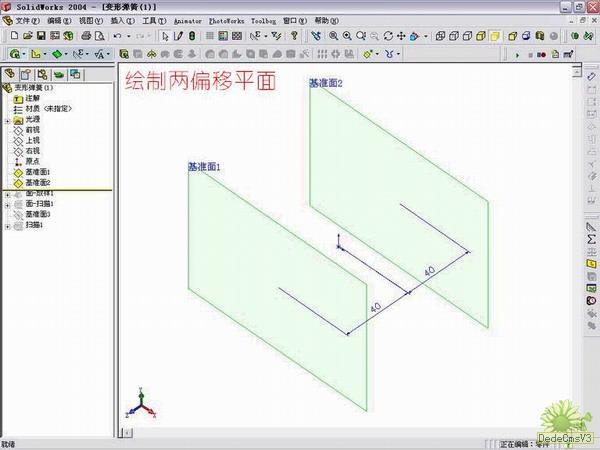The height and width of the screenshot is (450, 600).
Task: Click the Zoom to Fit magnifier icon
Action: pyautogui.click(x=332, y=36)
